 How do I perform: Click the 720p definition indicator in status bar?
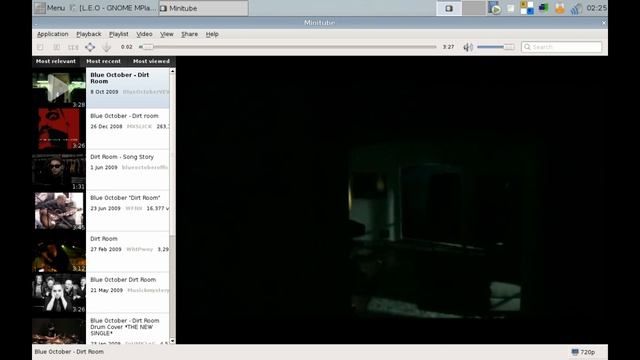[x=583, y=352]
